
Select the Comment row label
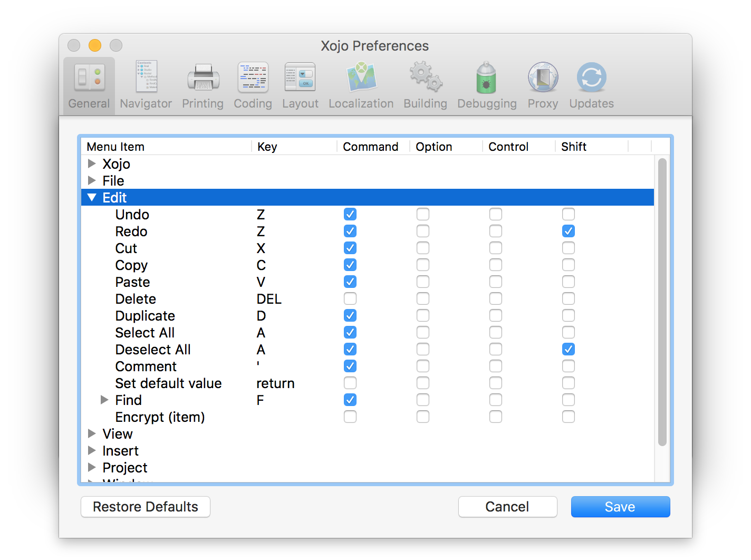point(146,366)
